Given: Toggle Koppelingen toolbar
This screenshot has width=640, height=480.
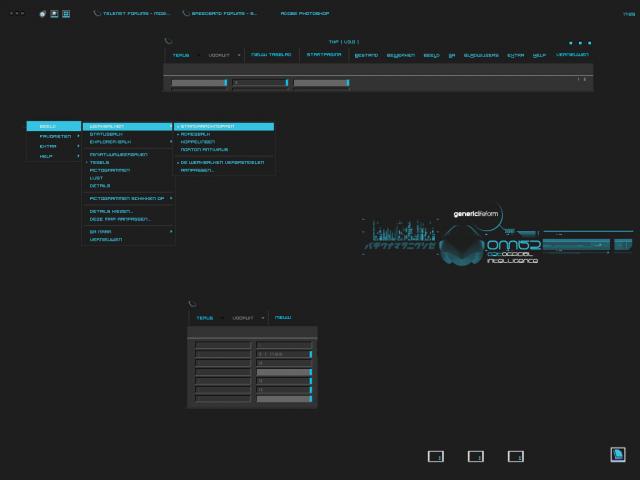Looking at the screenshot, I should click(x=224, y=142).
